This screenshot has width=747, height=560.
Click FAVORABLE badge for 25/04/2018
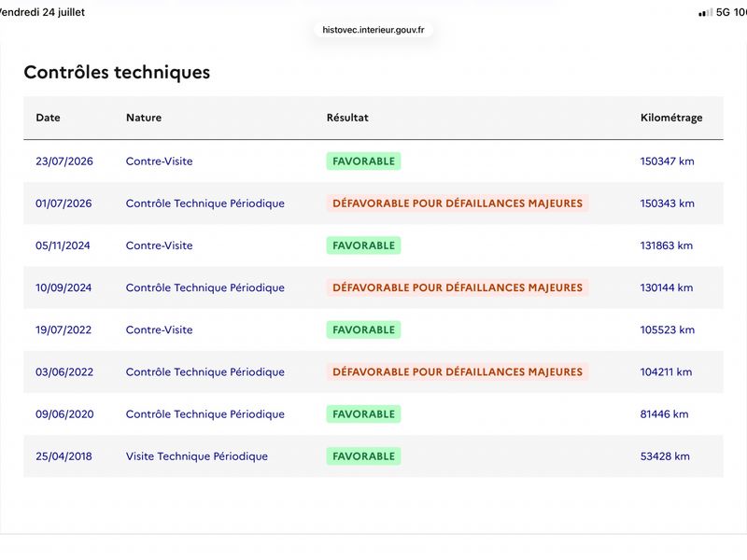point(363,456)
